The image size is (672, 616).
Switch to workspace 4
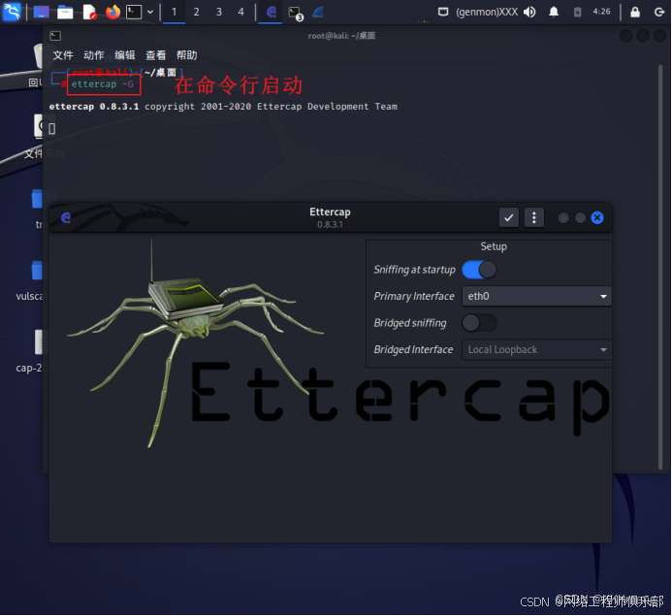241,12
